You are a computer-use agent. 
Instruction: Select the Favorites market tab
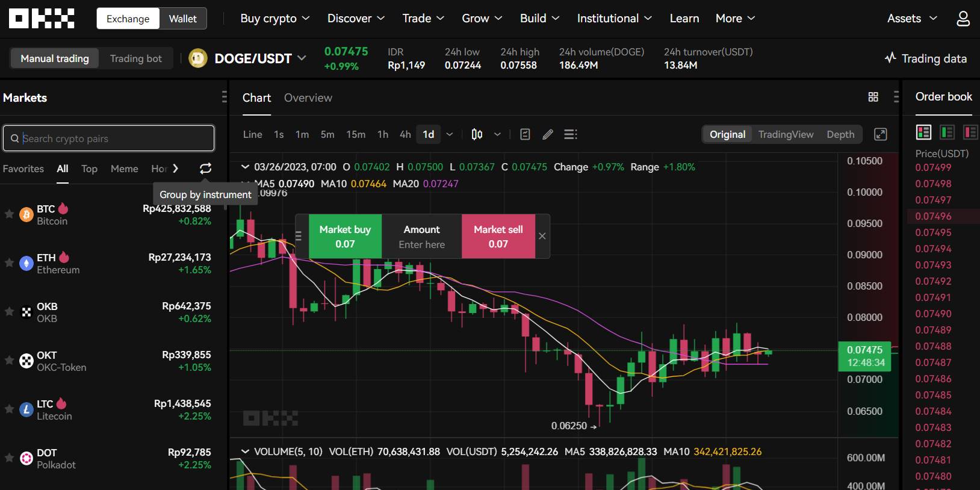[23, 169]
